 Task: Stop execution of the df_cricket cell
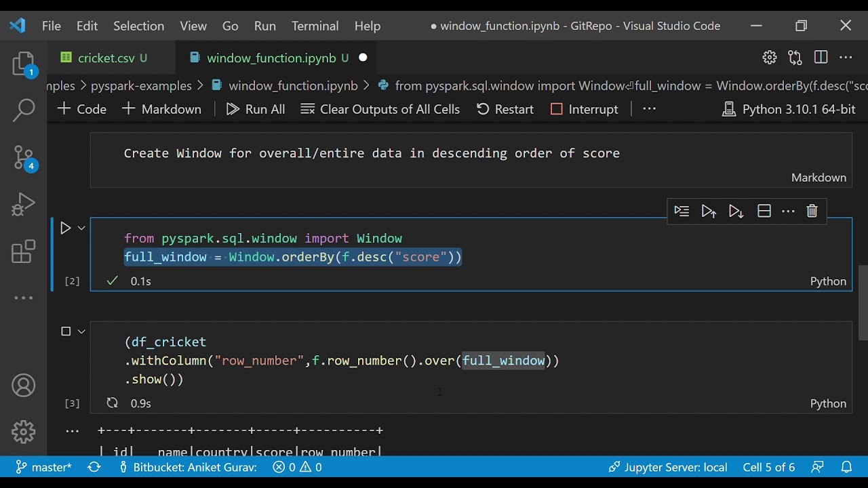tap(66, 331)
